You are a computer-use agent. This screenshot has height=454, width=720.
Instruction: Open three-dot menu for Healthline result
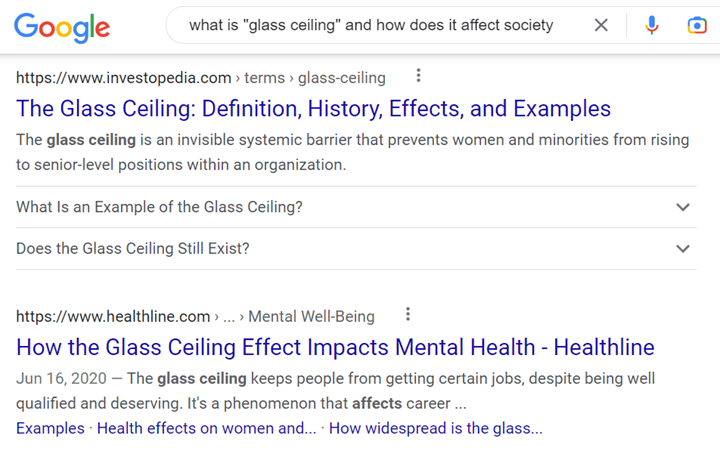click(x=407, y=315)
